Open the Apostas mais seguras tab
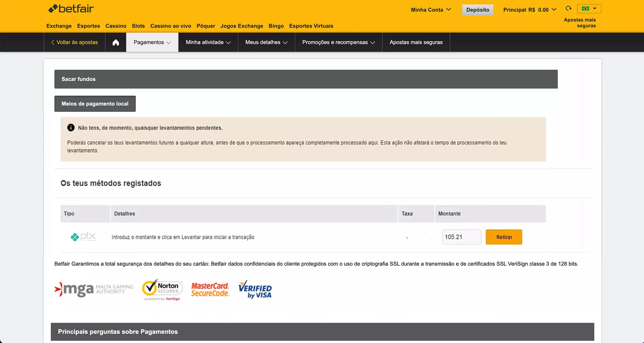The height and width of the screenshot is (343, 644). [x=416, y=42]
